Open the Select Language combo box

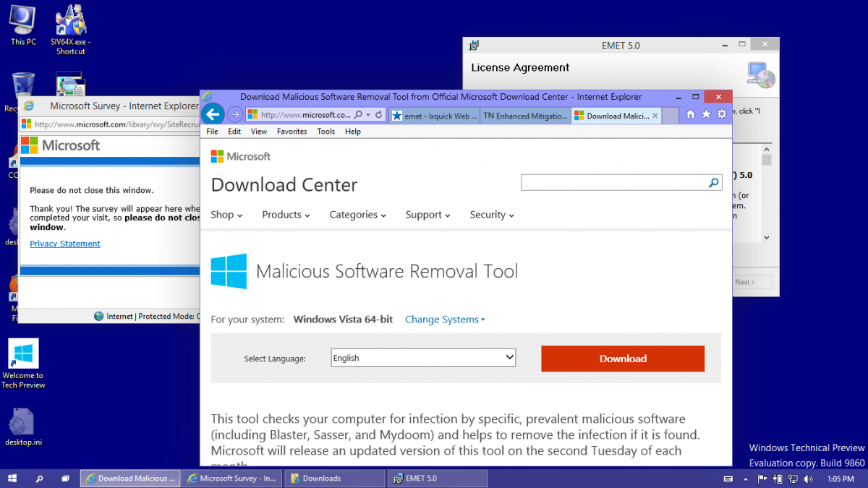click(x=423, y=358)
